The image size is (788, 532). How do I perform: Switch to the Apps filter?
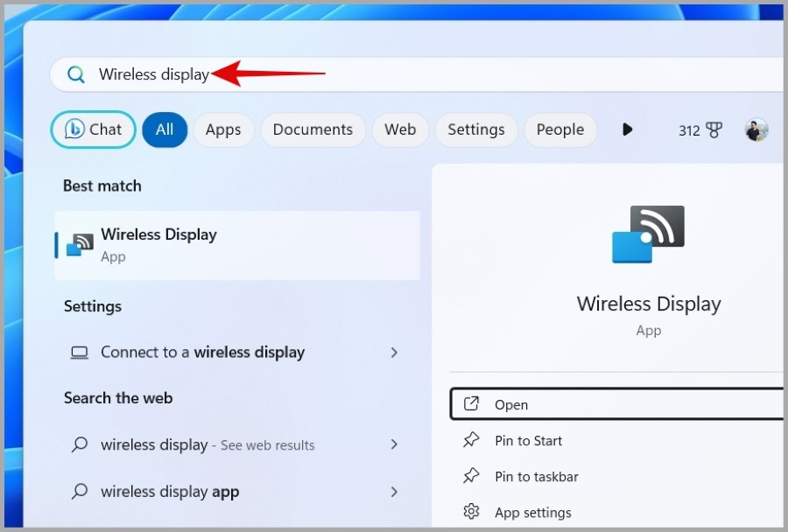coord(223,129)
